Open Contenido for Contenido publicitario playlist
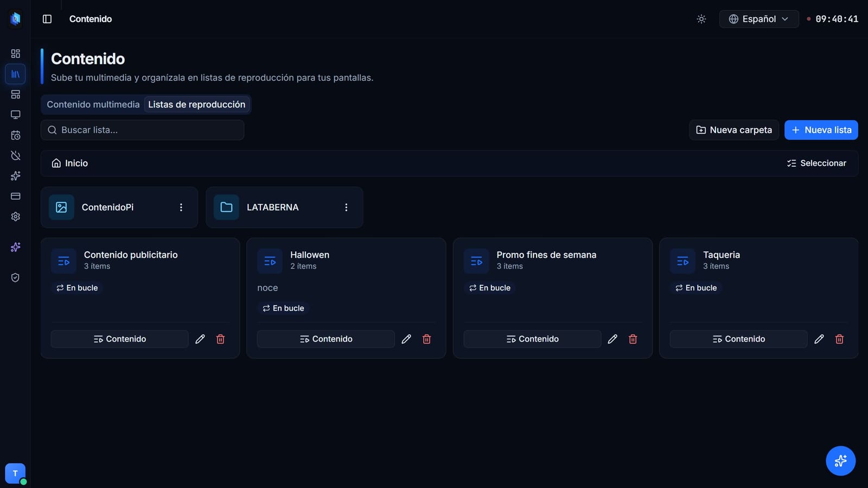 120,339
